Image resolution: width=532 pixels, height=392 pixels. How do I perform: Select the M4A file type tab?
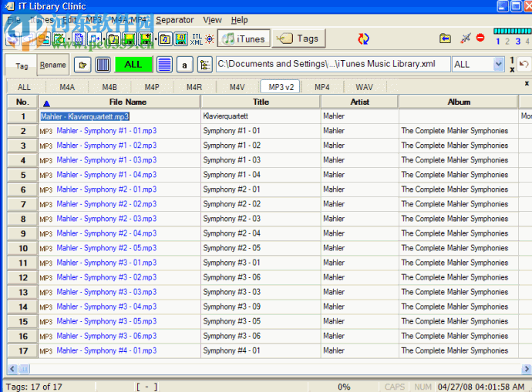[x=67, y=87]
